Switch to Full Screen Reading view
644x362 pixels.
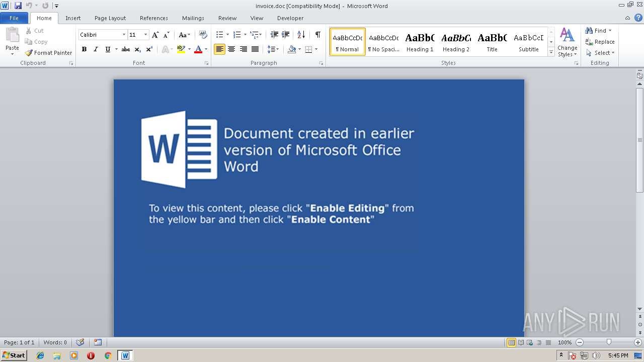[x=521, y=342]
